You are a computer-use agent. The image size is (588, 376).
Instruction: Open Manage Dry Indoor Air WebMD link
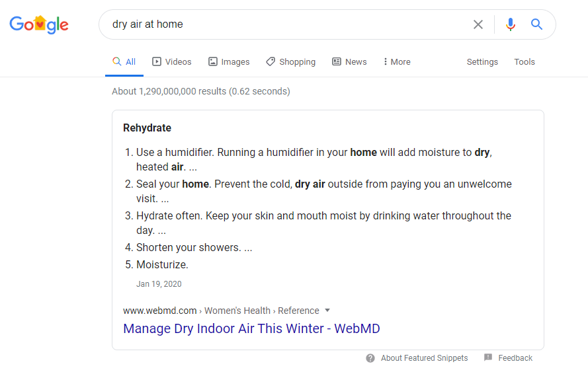click(x=251, y=328)
